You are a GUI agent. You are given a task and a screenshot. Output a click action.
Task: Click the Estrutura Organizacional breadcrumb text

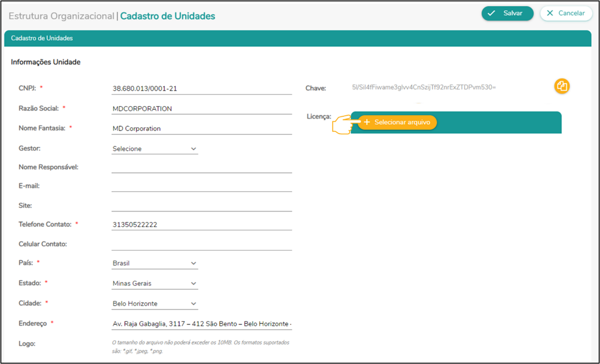point(61,16)
